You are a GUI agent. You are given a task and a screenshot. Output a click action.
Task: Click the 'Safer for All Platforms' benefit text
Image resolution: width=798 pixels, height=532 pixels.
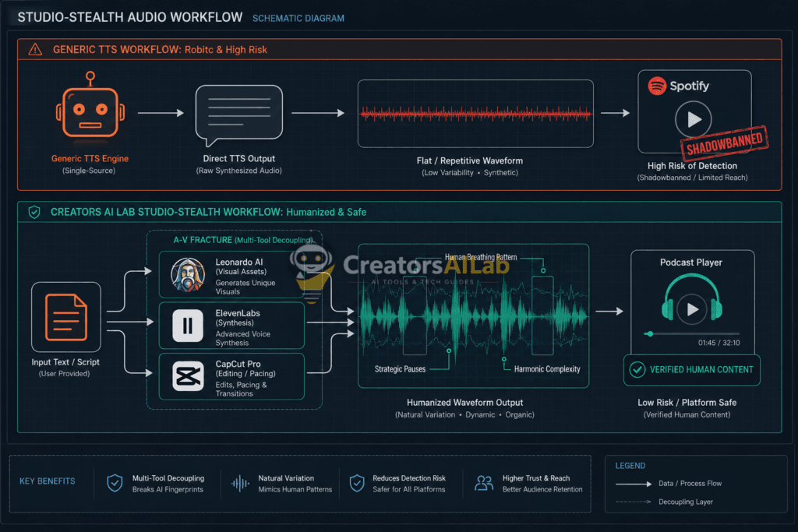click(x=408, y=489)
